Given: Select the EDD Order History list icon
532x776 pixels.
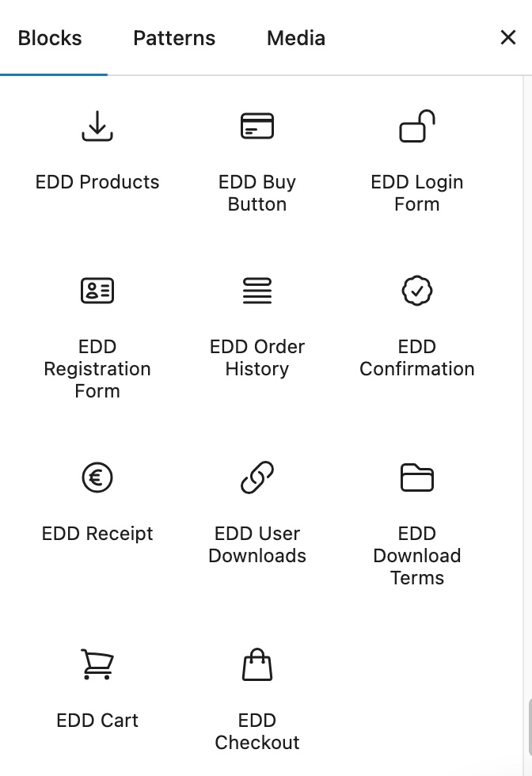Looking at the screenshot, I should pos(256,290).
